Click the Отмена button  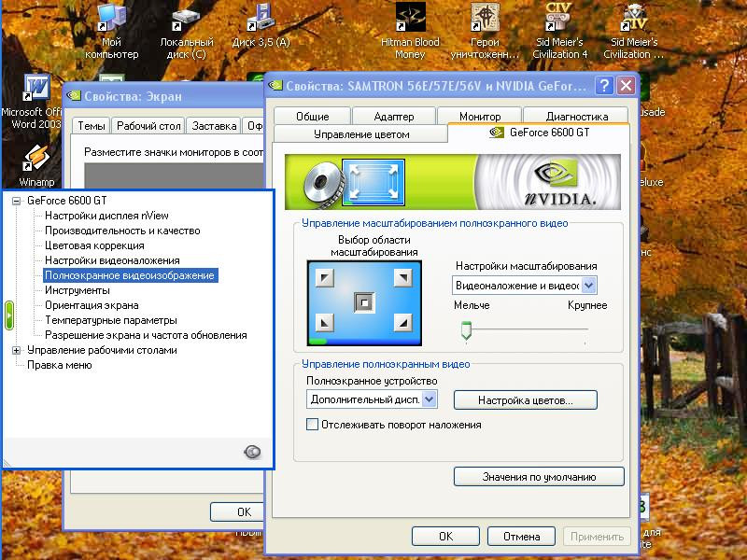tap(521, 536)
